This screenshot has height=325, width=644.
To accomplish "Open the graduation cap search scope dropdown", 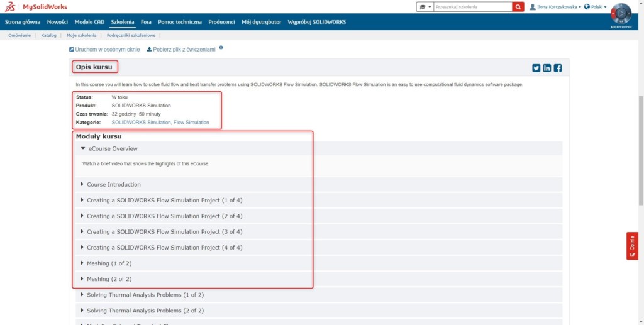I will click(425, 7).
